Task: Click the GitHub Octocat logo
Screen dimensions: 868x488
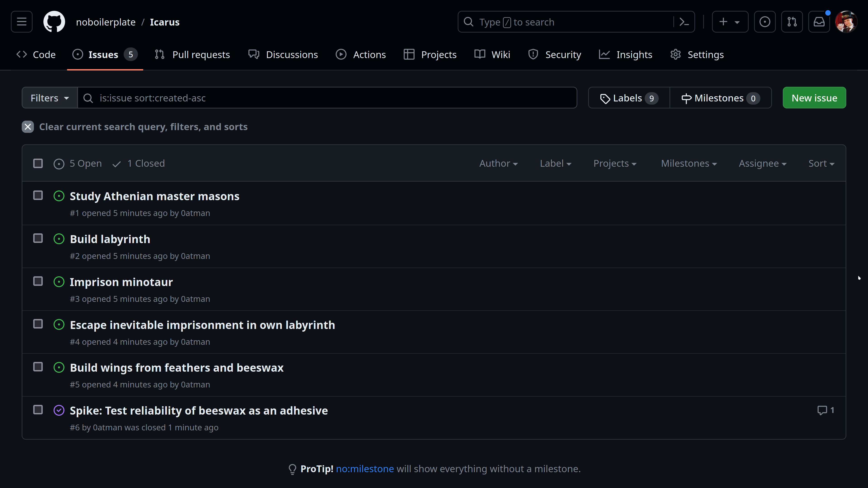Action: click(54, 22)
